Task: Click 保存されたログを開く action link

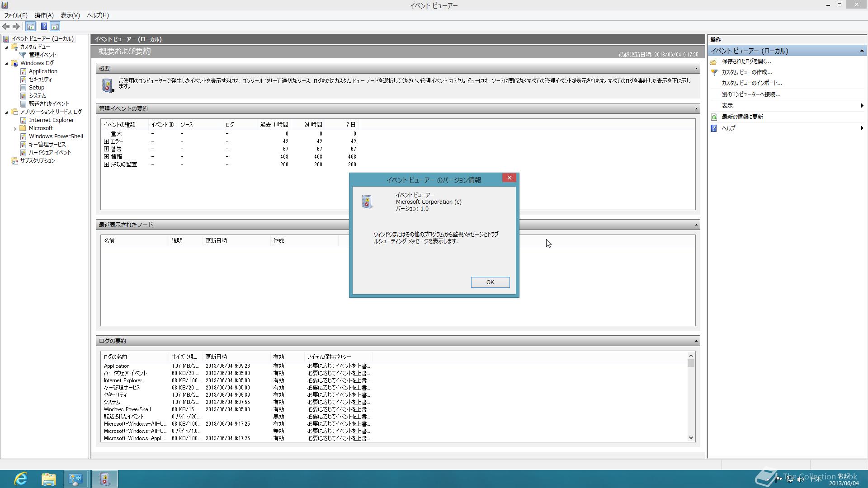Action: tap(746, 61)
